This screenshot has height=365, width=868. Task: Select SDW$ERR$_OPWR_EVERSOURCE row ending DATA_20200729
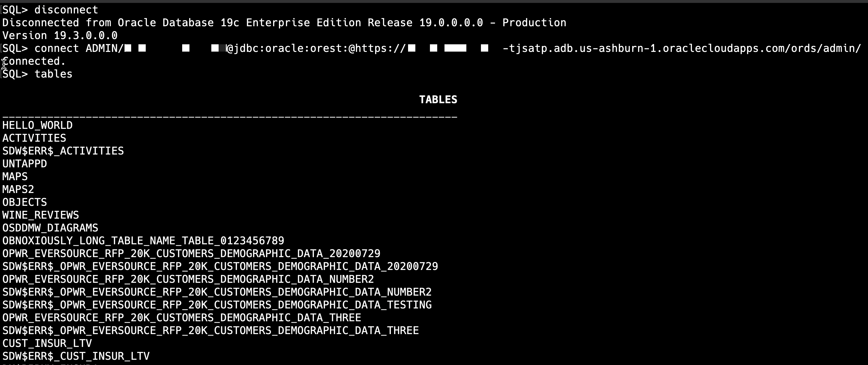tap(220, 266)
